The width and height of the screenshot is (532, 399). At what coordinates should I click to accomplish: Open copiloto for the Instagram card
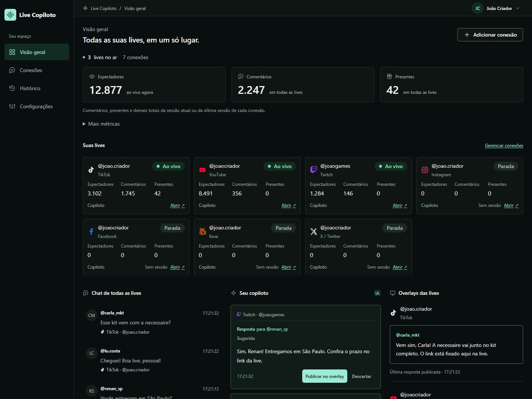pyautogui.click(x=511, y=205)
